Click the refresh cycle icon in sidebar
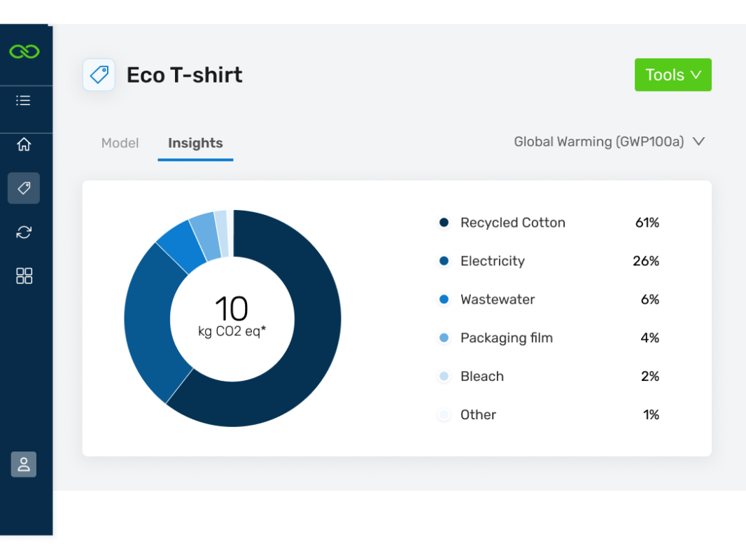This screenshot has height=560, width=746. 24,232
